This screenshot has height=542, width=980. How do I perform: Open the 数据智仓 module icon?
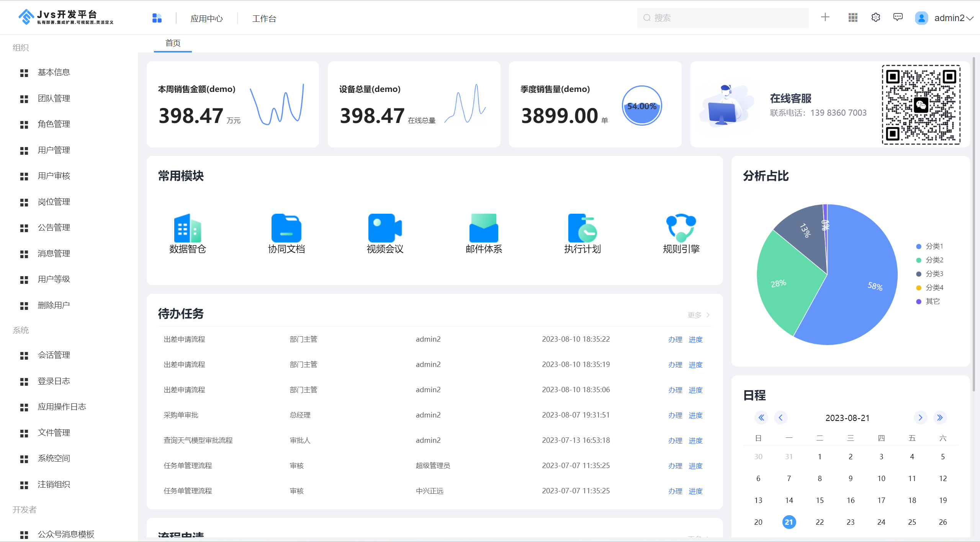(x=187, y=228)
